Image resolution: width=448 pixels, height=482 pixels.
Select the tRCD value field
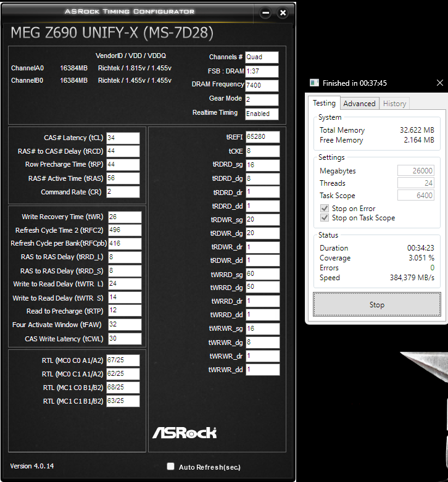click(x=123, y=151)
